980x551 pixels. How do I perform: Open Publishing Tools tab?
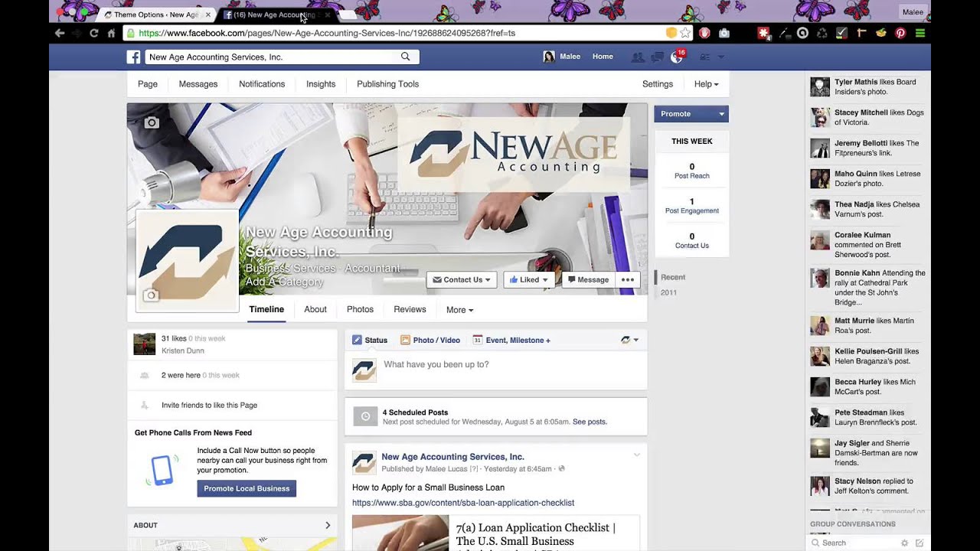pos(387,84)
